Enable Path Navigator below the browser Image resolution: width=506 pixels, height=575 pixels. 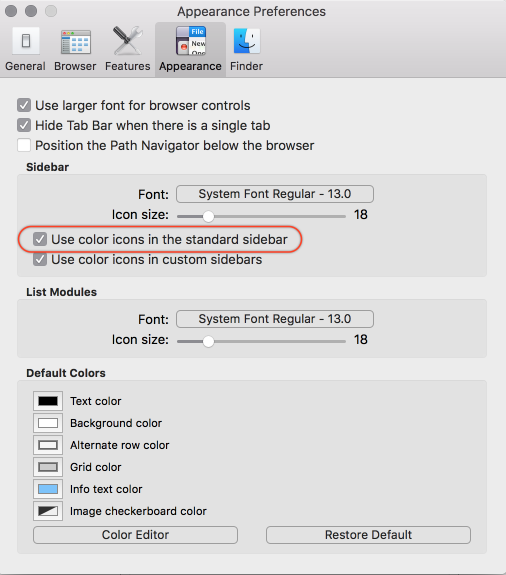[24, 145]
